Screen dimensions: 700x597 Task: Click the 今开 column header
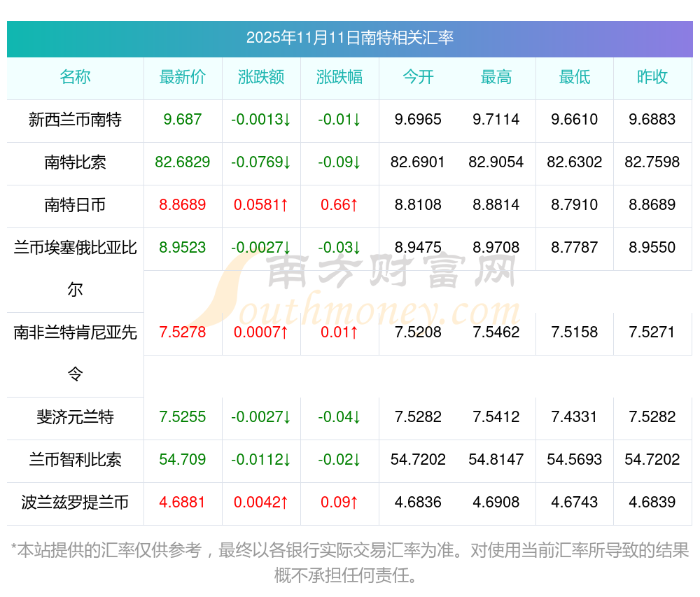(418, 77)
